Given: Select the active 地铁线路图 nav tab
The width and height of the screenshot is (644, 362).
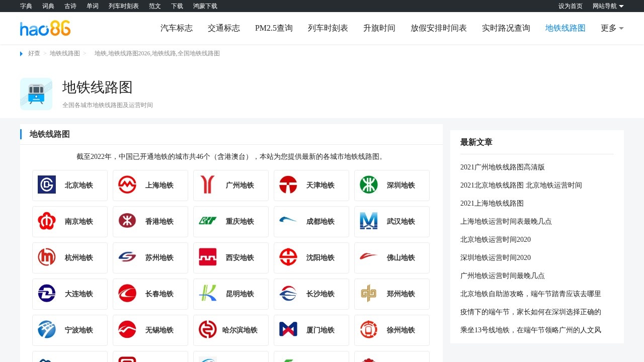Looking at the screenshot, I should [x=566, y=28].
